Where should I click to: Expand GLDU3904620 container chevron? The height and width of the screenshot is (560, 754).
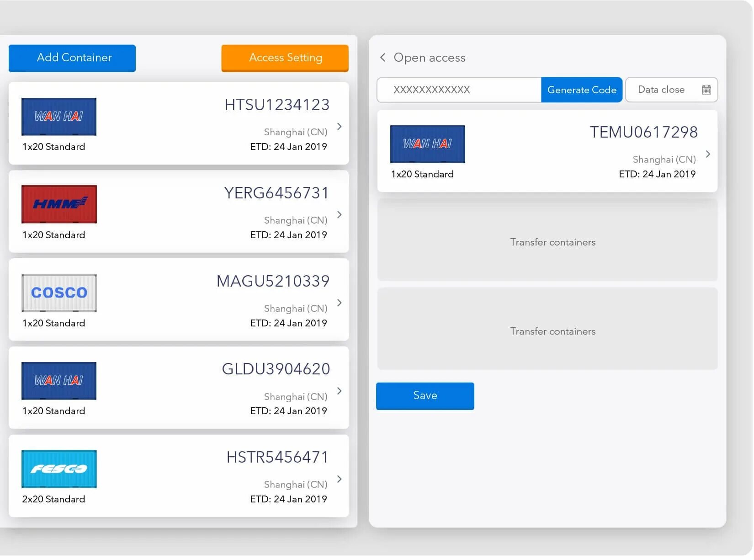coord(339,391)
